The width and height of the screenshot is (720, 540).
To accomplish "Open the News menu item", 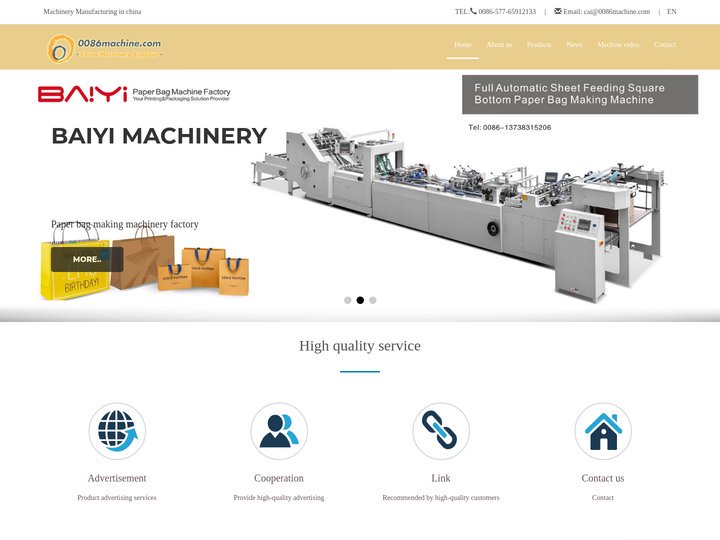I will point(574,45).
